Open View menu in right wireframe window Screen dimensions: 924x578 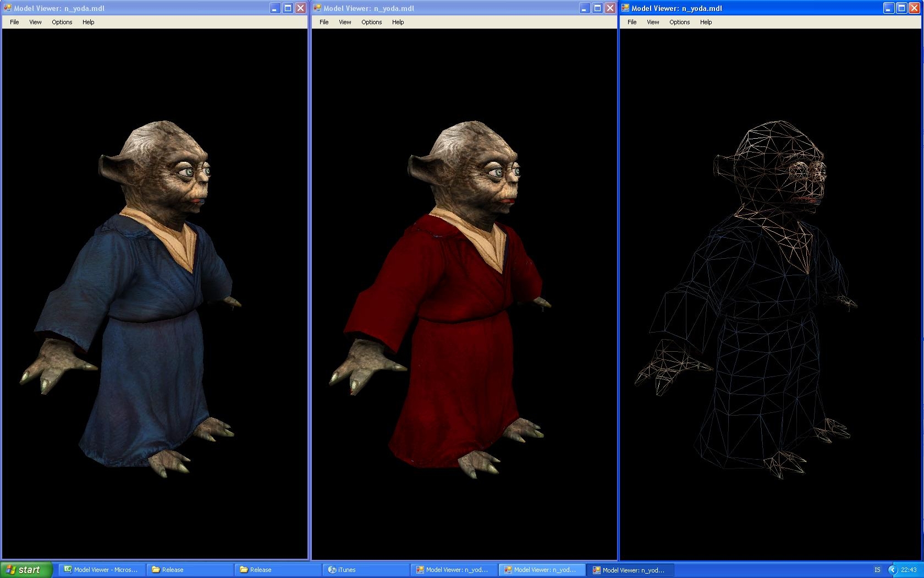(653, 22)
